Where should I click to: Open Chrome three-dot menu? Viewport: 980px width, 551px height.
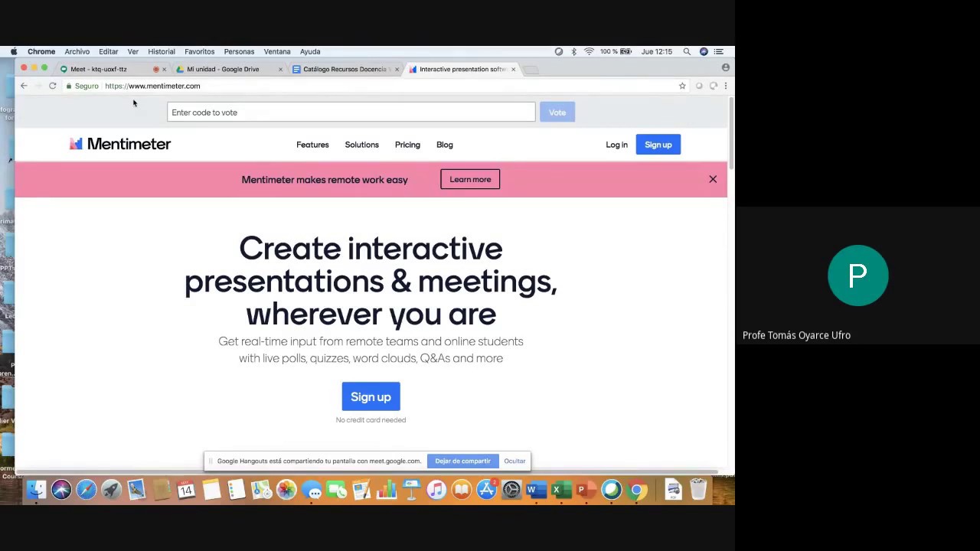pyautogui.click(x=726, y=86)
